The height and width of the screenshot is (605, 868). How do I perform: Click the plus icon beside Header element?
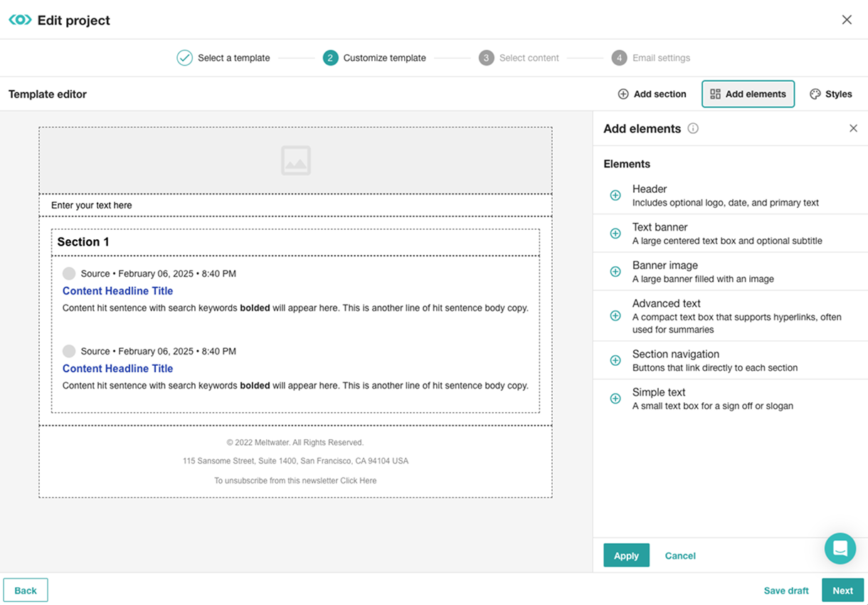click(x=615, y=195)
